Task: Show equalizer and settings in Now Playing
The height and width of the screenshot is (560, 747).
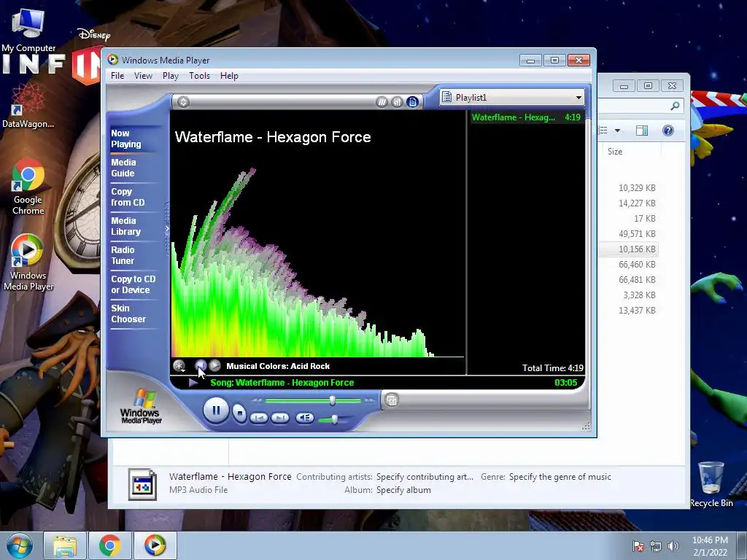Action: tap(397, 102)
